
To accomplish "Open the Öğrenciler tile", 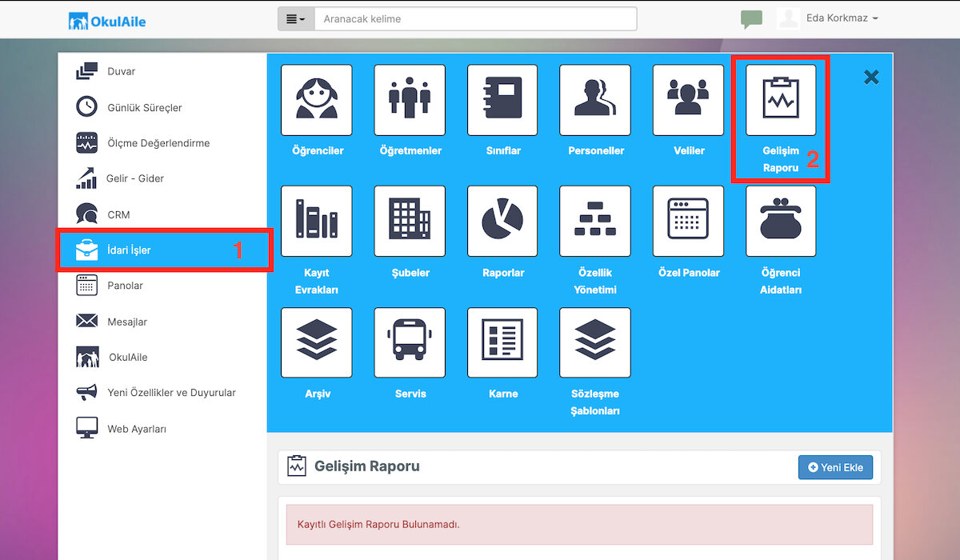I will (x=317, y=100).
